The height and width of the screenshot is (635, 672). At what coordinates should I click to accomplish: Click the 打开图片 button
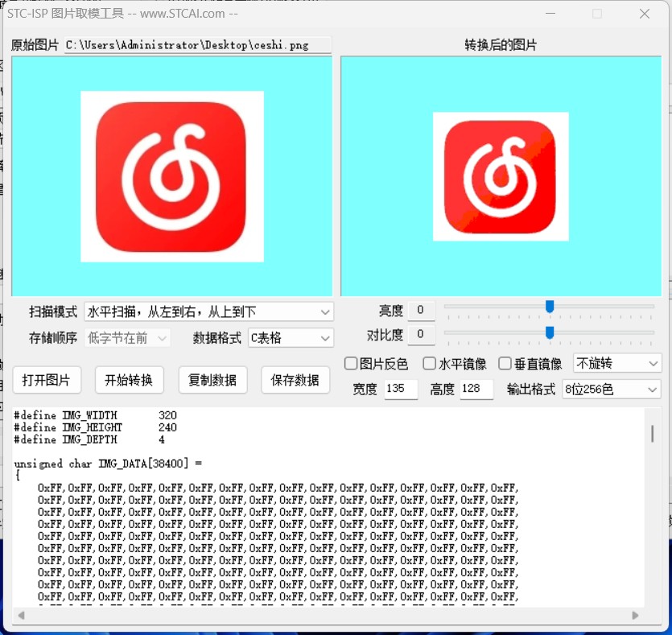click(x=47, y=380)
